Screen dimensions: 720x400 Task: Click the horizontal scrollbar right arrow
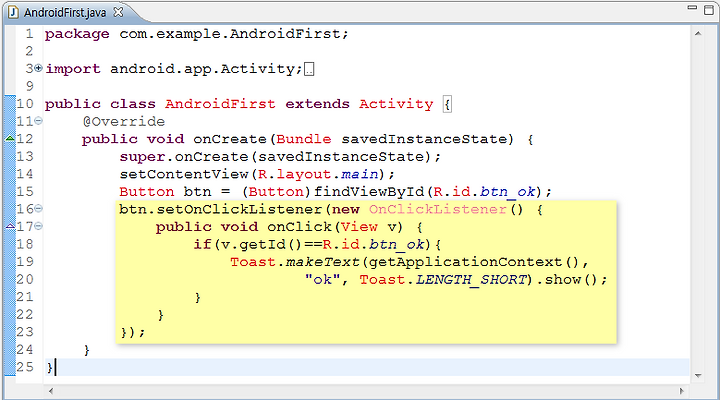(x=682, y=391)
